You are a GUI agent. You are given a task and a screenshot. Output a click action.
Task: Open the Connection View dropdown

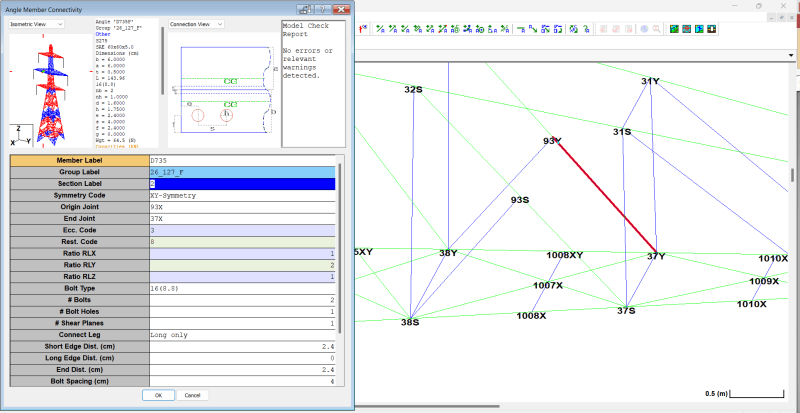pyautogui.click(x=196, y=24)
